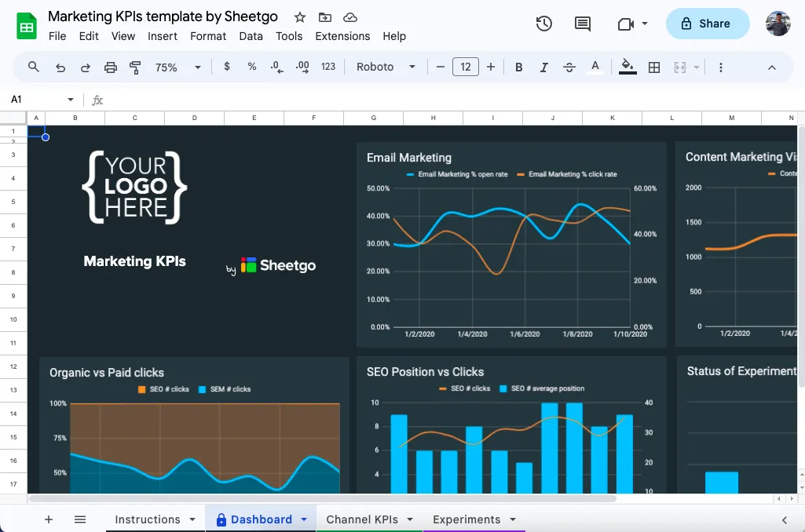Open the Roboto font dropdown
This screenshot has height=532, width=805.
386,67
